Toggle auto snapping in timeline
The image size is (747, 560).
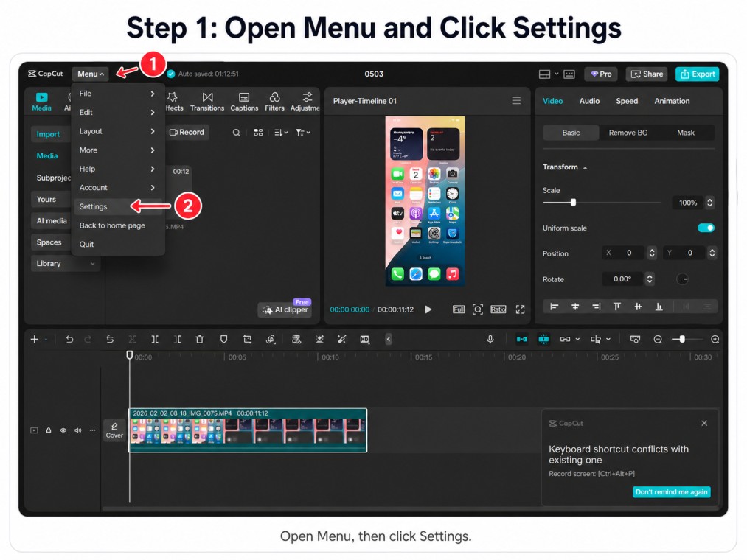coord(543,339)
